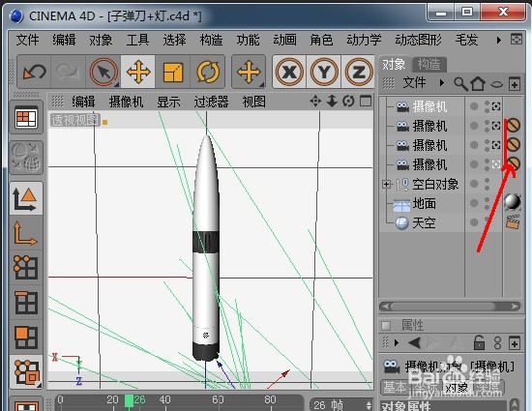Open the 毛发 menu

[466, 40]
